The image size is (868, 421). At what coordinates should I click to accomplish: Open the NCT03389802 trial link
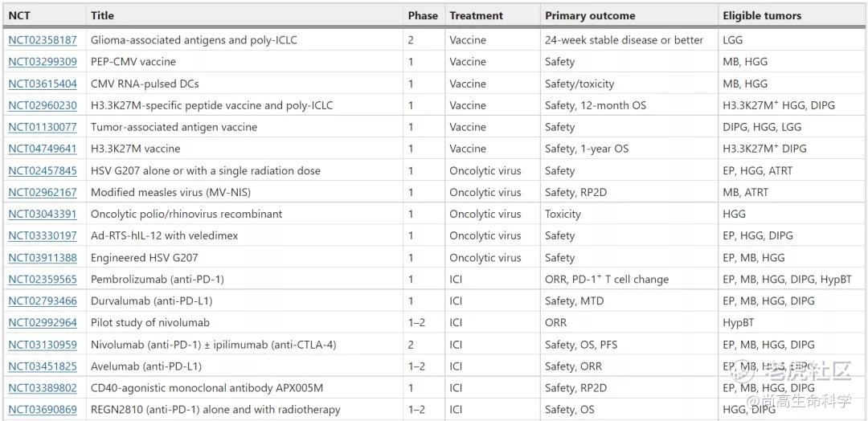tap(43, 388)
